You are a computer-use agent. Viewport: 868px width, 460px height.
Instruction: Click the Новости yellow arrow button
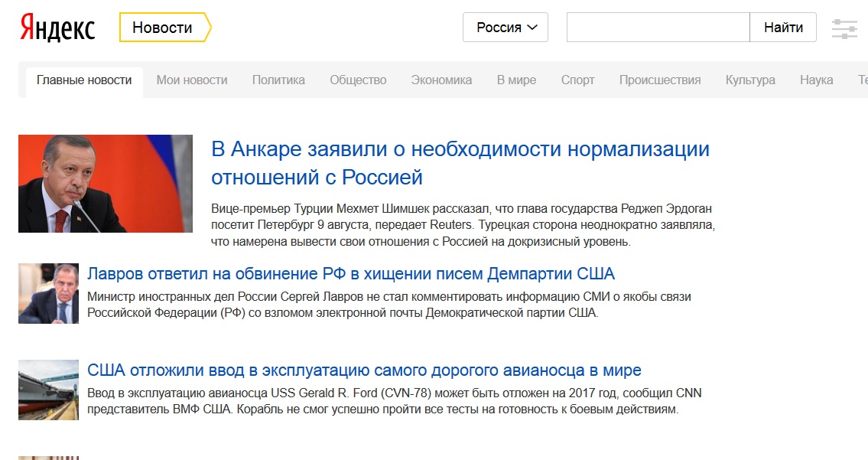pyautogui.click(x=165, y=27)
